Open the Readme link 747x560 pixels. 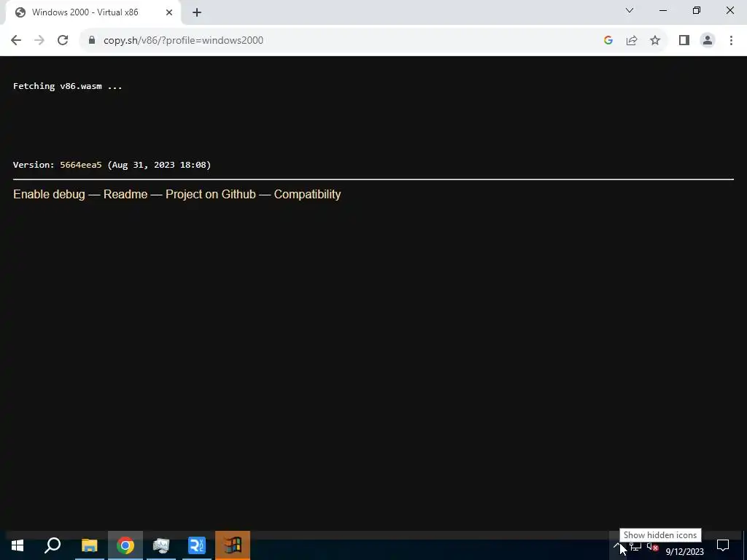[x=125, y=194]
